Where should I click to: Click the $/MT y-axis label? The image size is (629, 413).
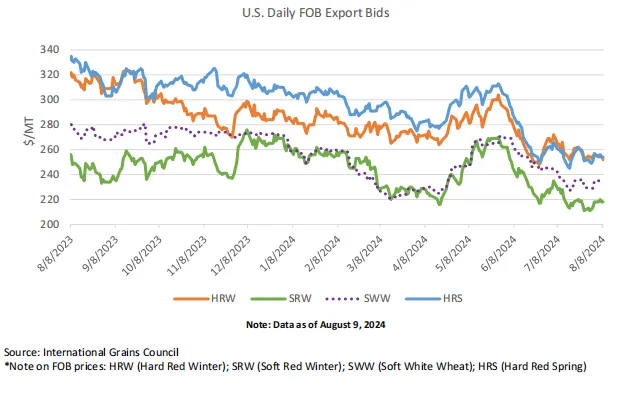tap(29, 131)
